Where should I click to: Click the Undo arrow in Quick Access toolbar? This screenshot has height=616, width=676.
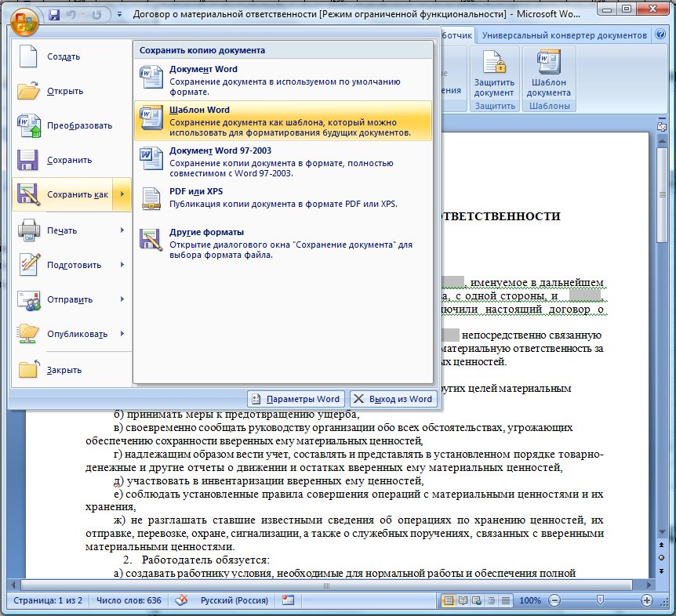71,15
